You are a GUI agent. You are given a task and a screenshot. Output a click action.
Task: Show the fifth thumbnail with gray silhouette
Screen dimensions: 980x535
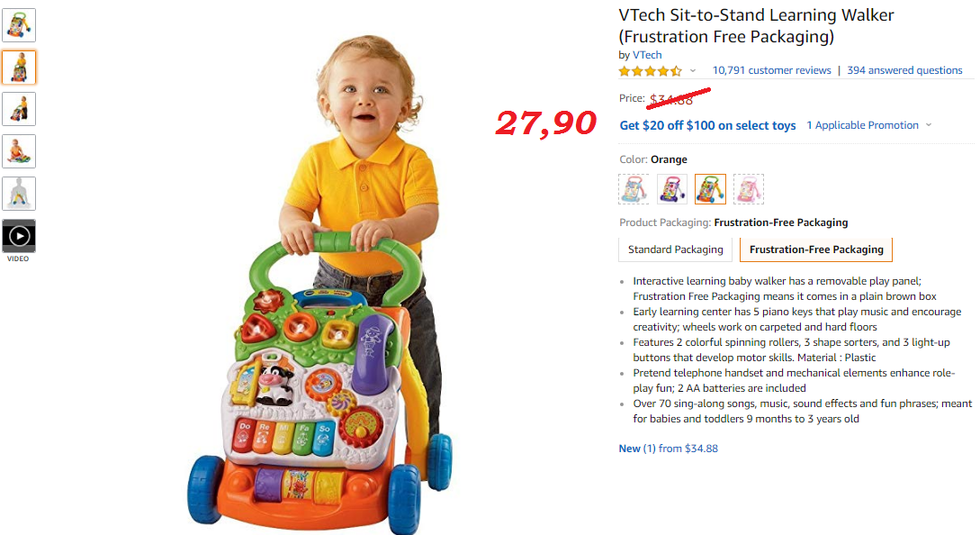[19, 194]
